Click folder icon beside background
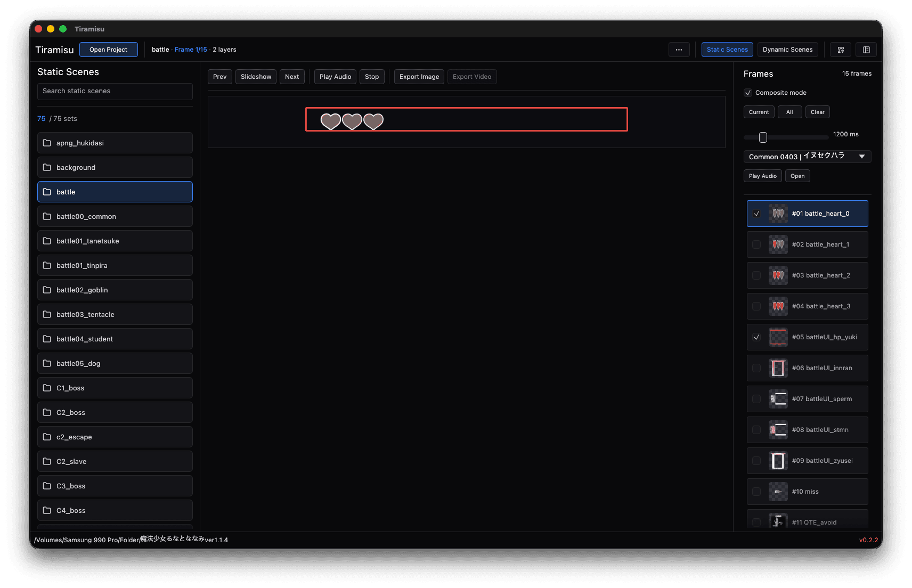This screenshot has width=912, height=588. (x=47, y=167)
